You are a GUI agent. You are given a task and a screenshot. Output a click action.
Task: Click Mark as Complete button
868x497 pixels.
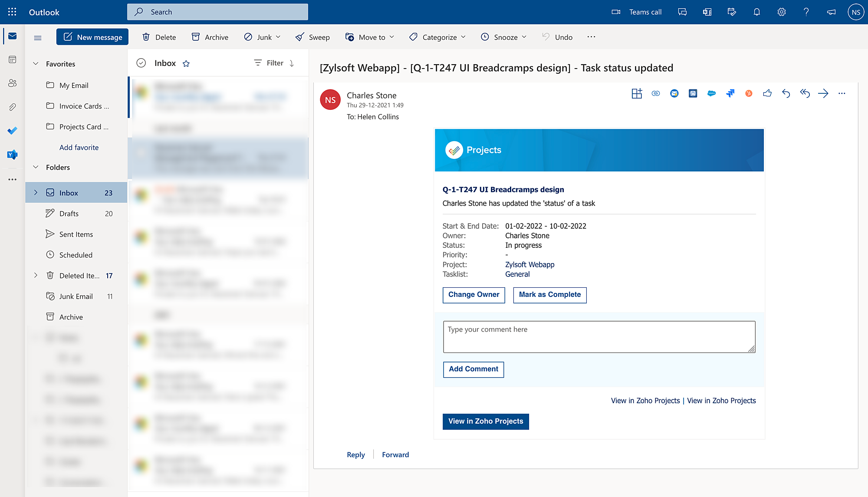pyautogui.click(x=549, y=295)
